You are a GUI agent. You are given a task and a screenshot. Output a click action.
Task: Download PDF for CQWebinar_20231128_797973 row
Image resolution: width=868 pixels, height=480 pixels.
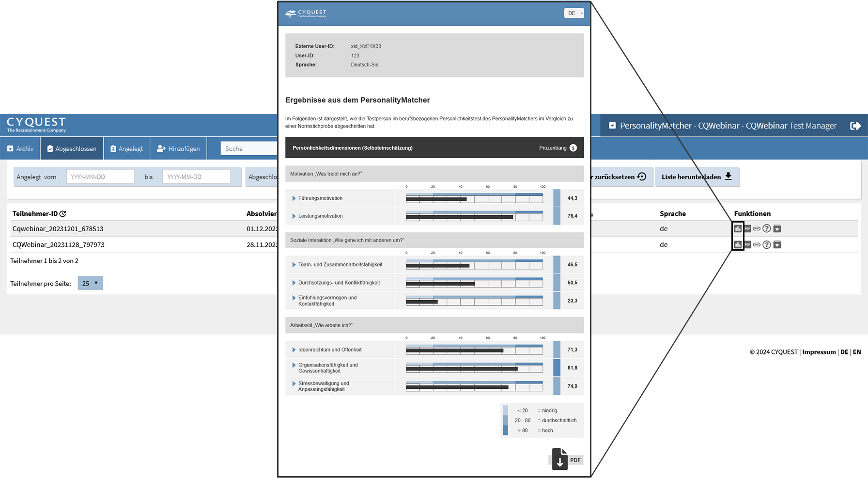(x=747, y=245)
